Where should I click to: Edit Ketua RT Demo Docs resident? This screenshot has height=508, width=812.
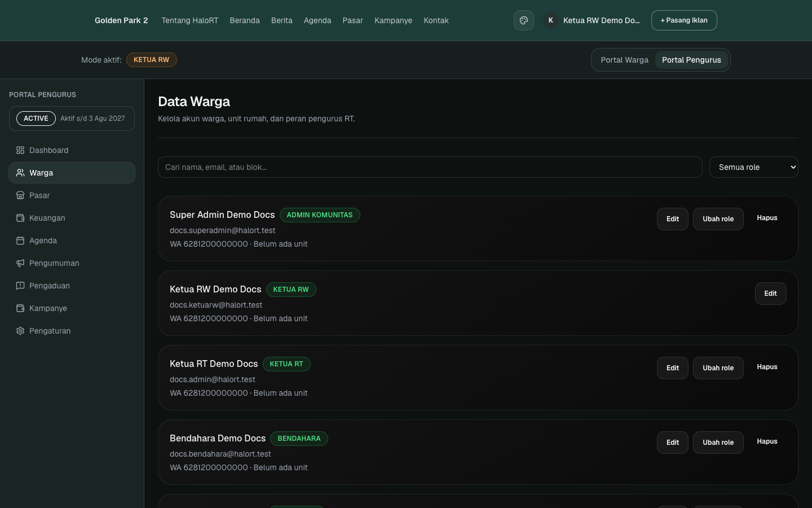tap(673, 368)
